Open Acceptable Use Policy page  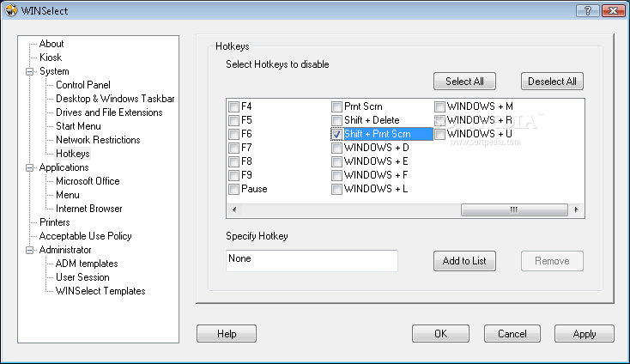point(86,236)
